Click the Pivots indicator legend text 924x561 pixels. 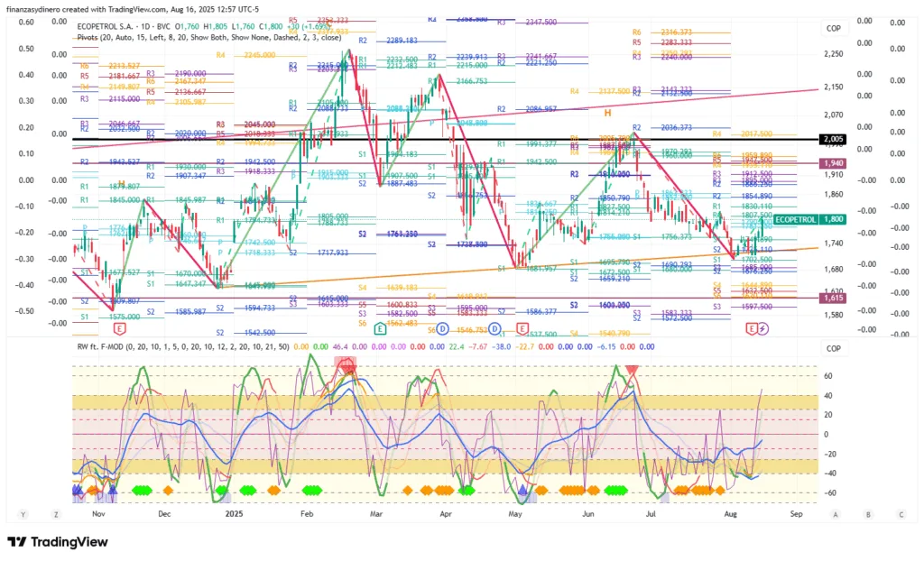[x=209, y=37]
